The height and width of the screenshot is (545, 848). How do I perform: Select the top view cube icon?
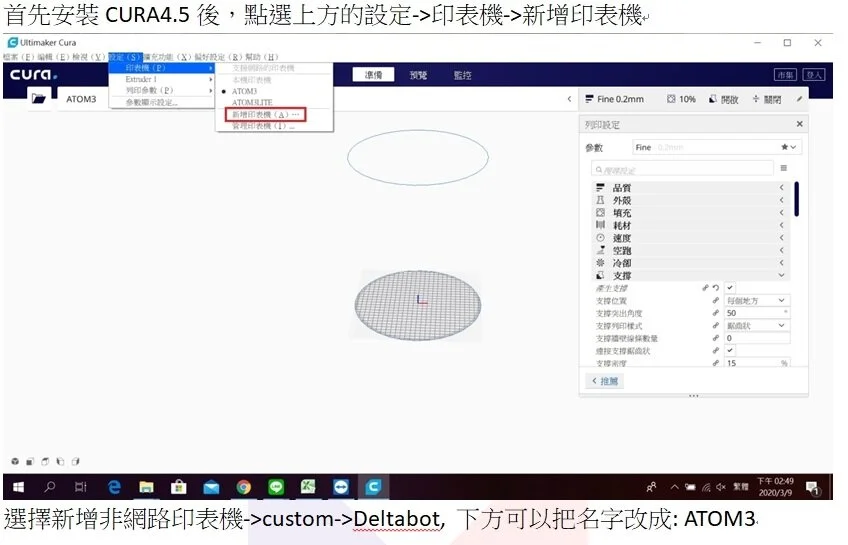[45, 461]
